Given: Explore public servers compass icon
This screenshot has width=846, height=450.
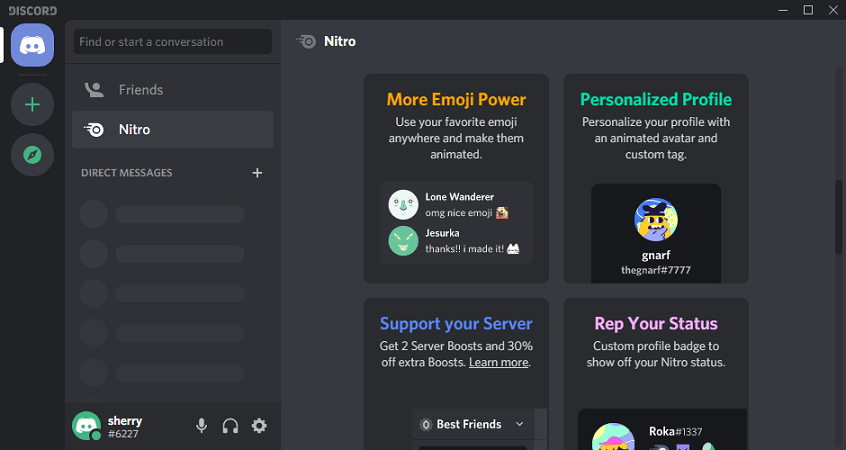Looking at the screenshot, I should [32, 155].
